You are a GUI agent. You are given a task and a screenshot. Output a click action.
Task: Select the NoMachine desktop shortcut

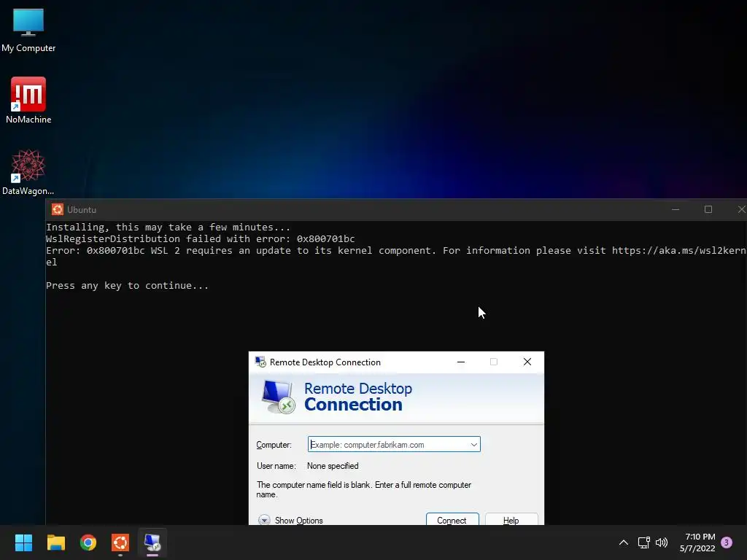(28, 101)
